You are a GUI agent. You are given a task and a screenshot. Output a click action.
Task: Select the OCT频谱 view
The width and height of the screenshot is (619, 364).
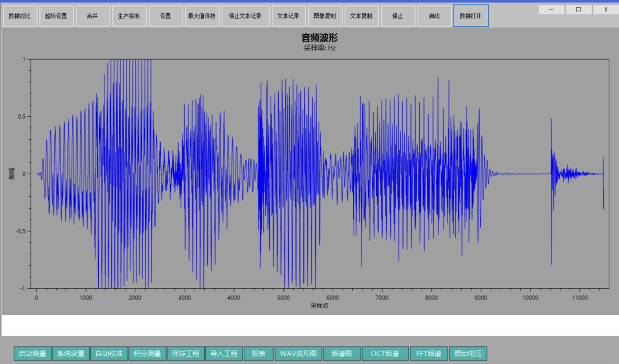(385, 354)
